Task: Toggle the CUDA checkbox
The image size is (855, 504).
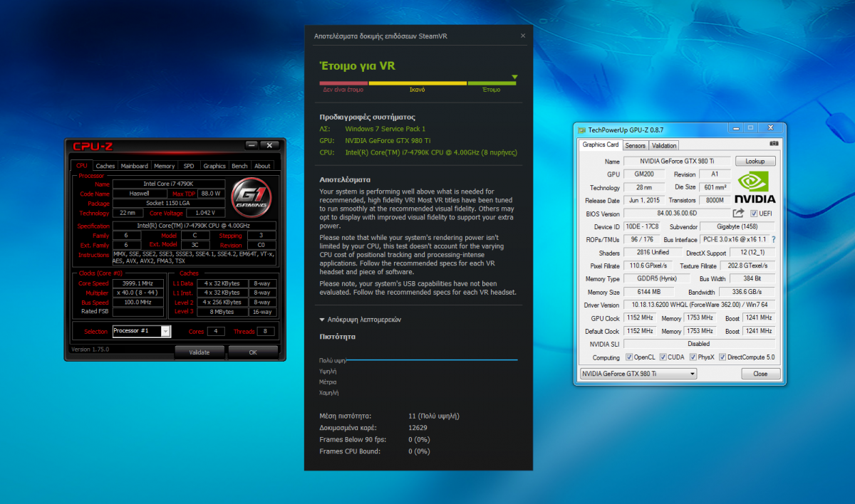Action: [x=663, y=357]
